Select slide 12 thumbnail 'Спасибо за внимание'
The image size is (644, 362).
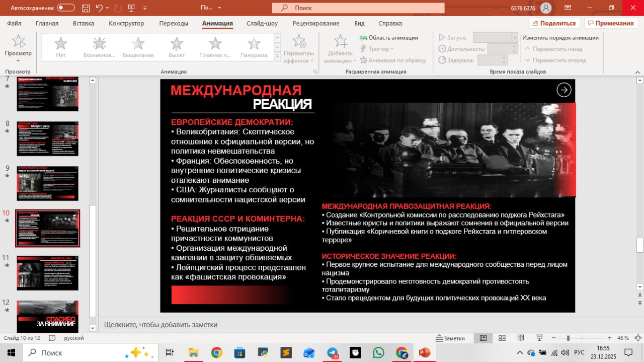(x=48, y=317)
